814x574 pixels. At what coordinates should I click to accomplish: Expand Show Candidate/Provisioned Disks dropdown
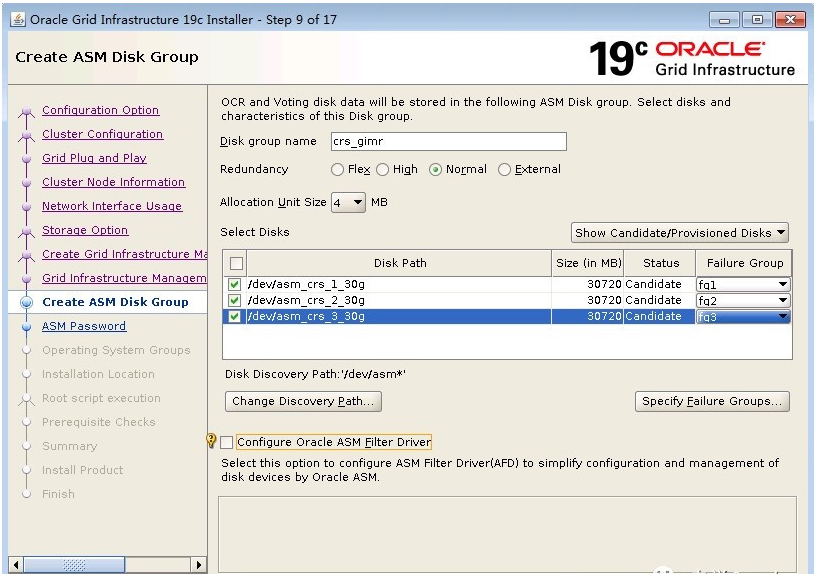point(679,233)
